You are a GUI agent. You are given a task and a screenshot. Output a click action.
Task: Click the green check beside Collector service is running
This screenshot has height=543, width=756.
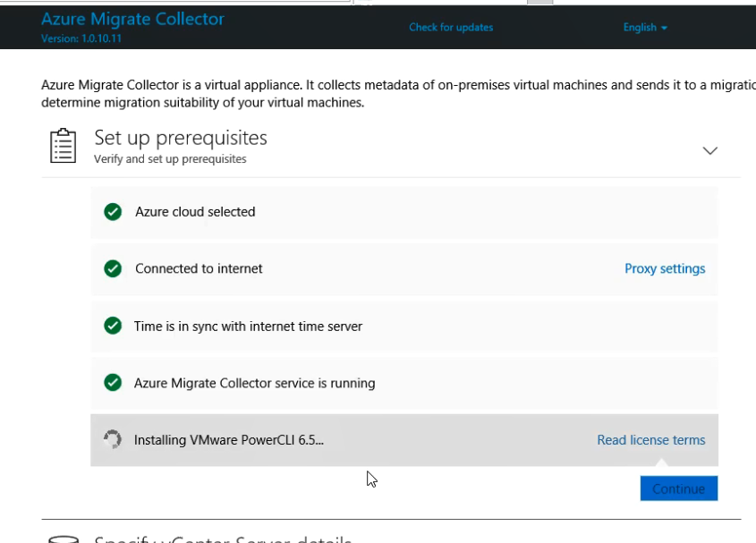tap(113, 382)
